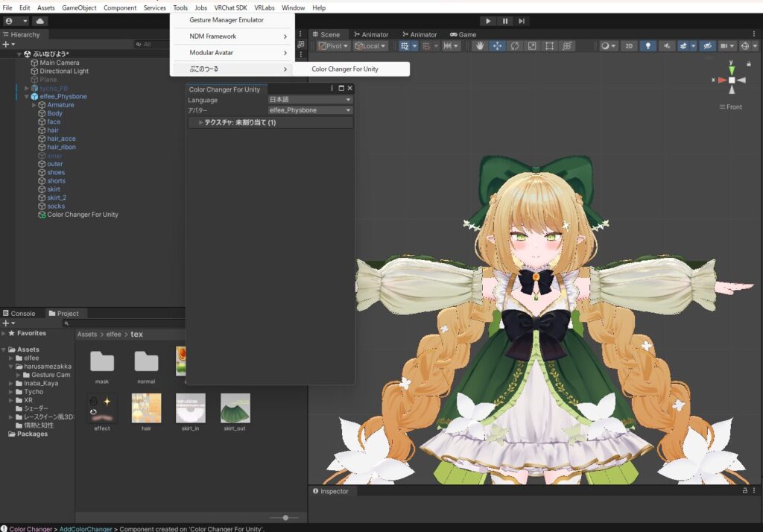763x532 pixels.
Task: Click elfee in the Assets breadcrumb
Action: coord(114,335)
